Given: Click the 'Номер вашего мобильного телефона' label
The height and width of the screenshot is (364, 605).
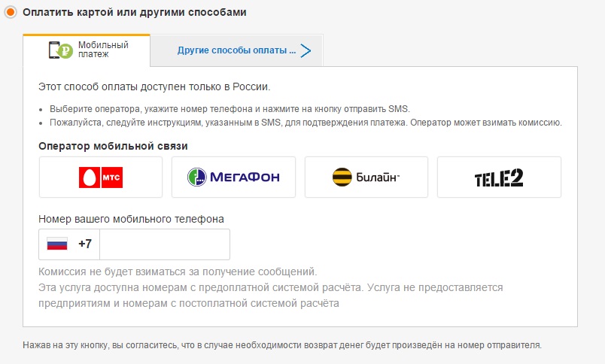Looking at the screenshot, I should pos(131,219).
